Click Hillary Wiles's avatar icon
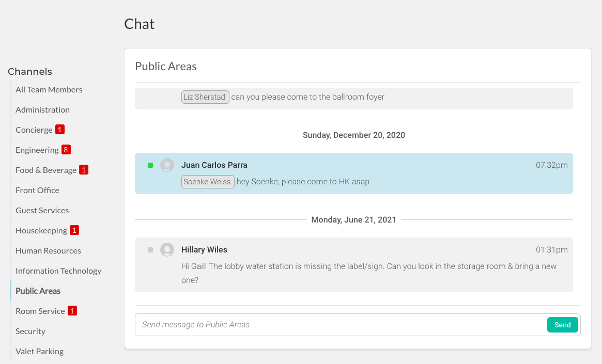This screenshot has width=602, height=364. 167,250
